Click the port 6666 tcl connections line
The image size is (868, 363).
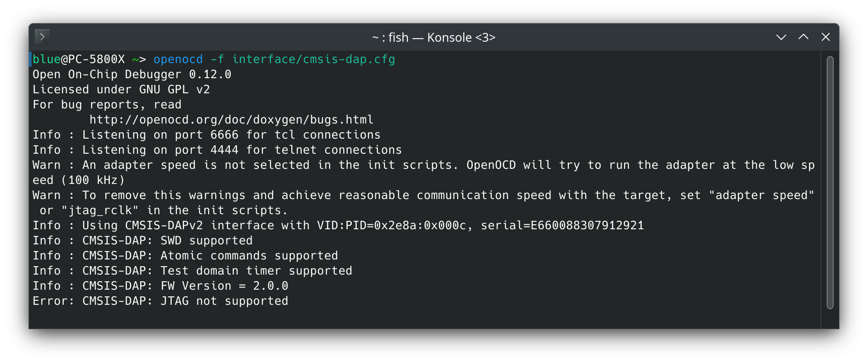[x=207, y=135]
